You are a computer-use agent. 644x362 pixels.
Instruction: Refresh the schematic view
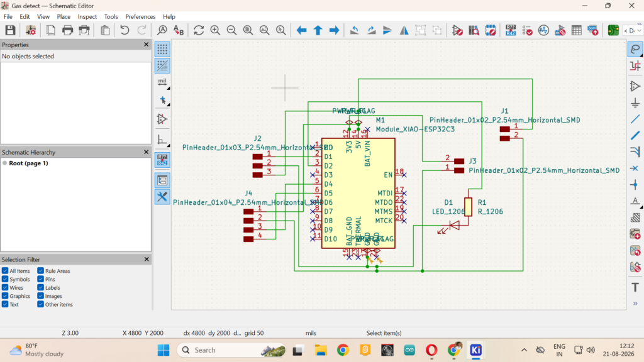point(199,30)
